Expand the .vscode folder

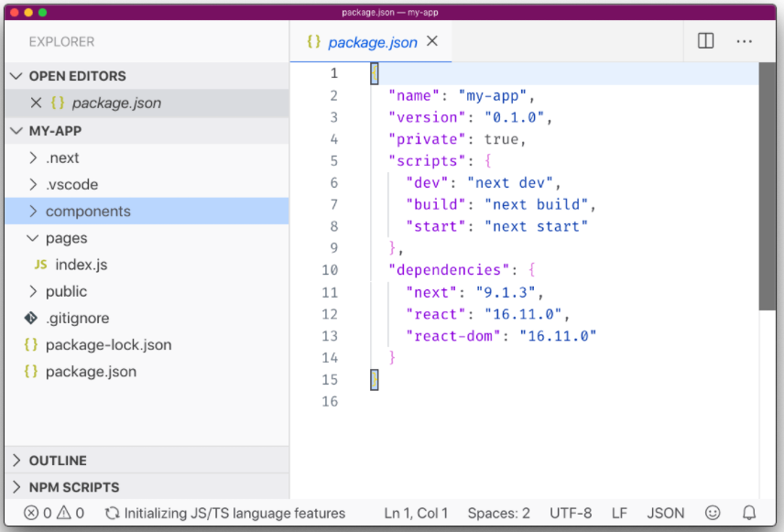click(33, 184)
